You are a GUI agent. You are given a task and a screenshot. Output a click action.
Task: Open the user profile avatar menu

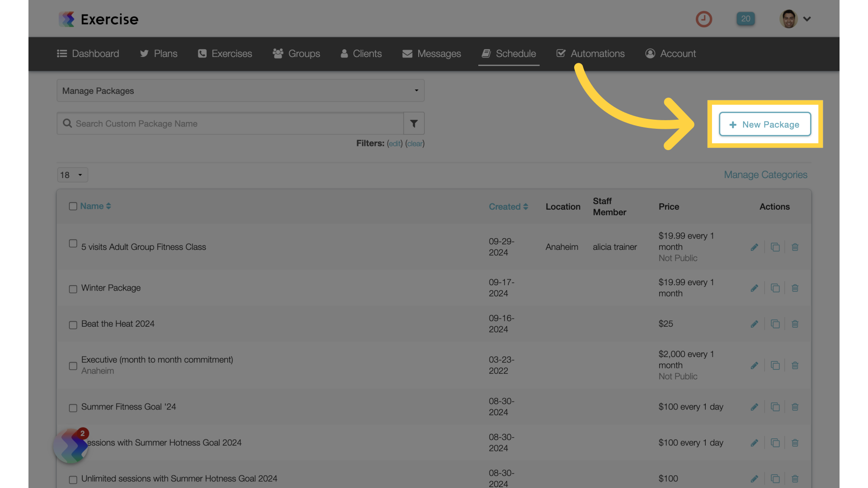[x=795, y=19]
